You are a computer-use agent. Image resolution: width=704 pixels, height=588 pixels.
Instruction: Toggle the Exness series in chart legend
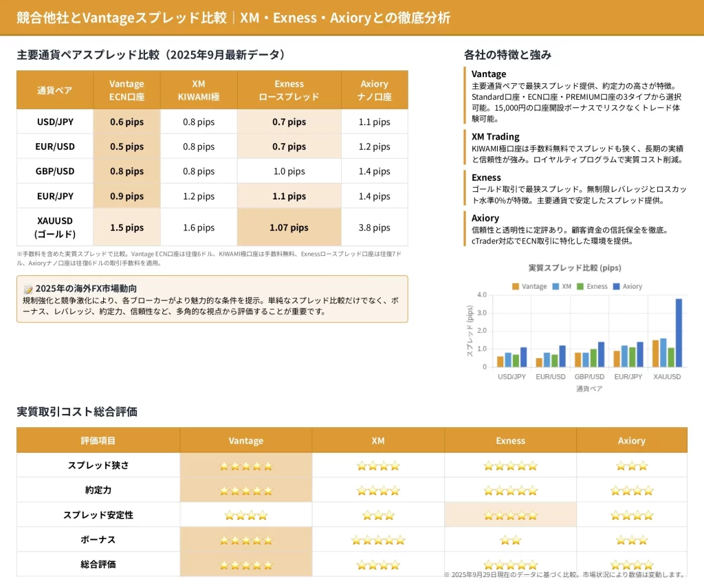[592, 286]
